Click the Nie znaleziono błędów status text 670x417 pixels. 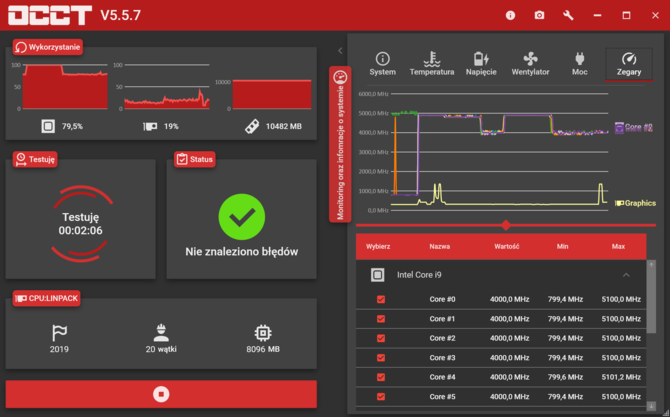[242, 252]
